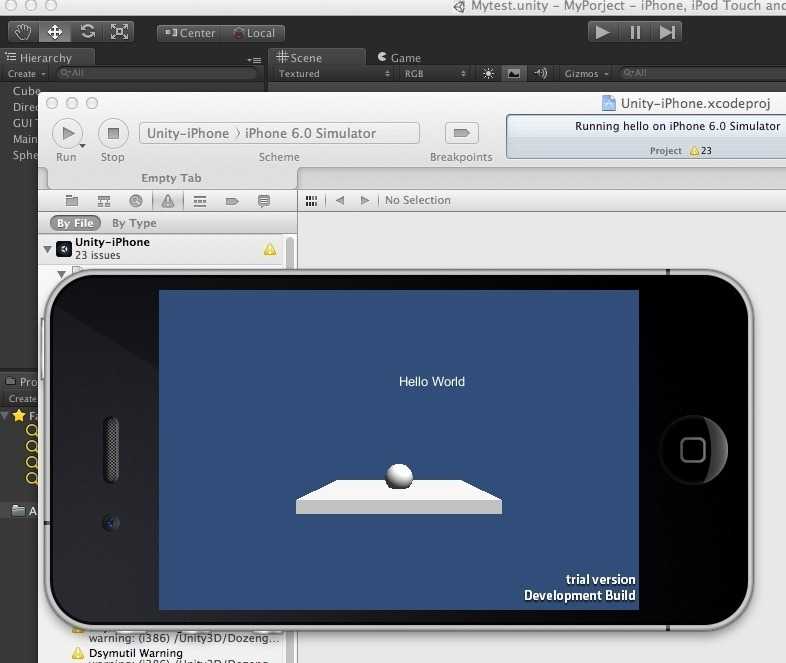The width and height of the screenshot is (786, 663).
Task: Toggle scene audio speaker icon
Action: pos(540,74)
